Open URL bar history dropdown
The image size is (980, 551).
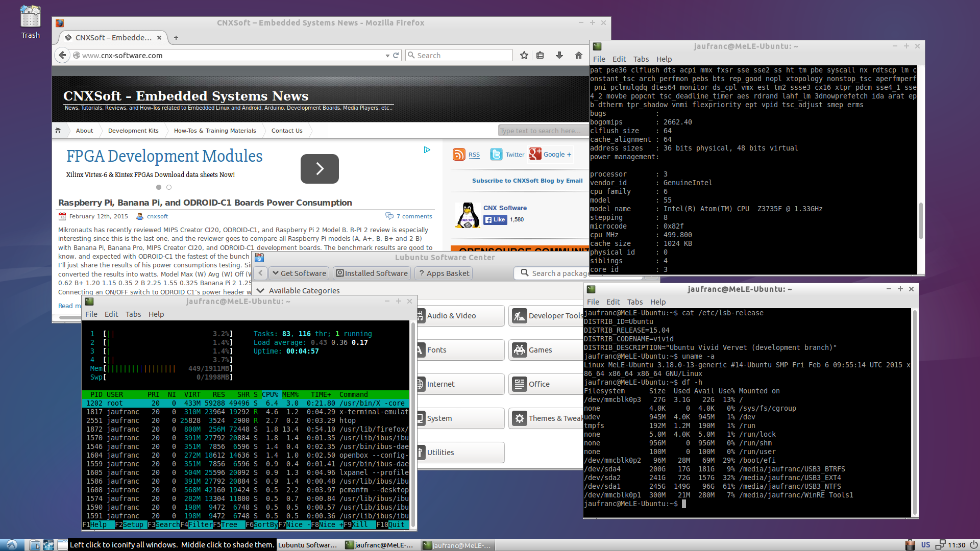387,56
